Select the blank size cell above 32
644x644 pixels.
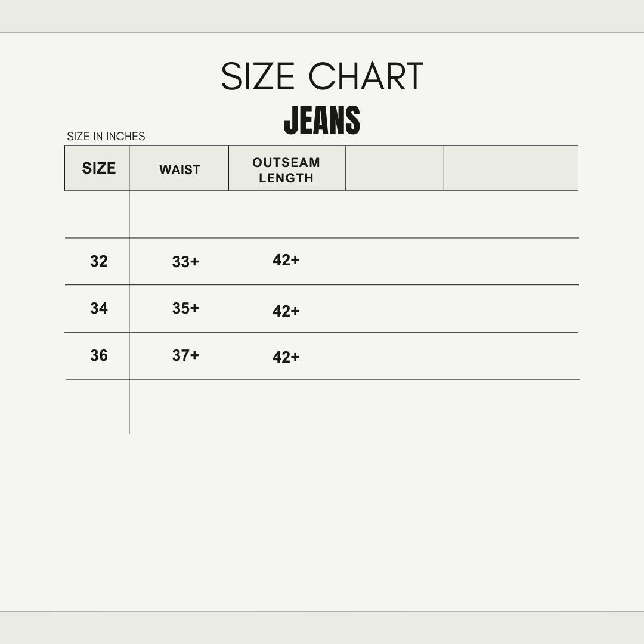click(97, 215)
